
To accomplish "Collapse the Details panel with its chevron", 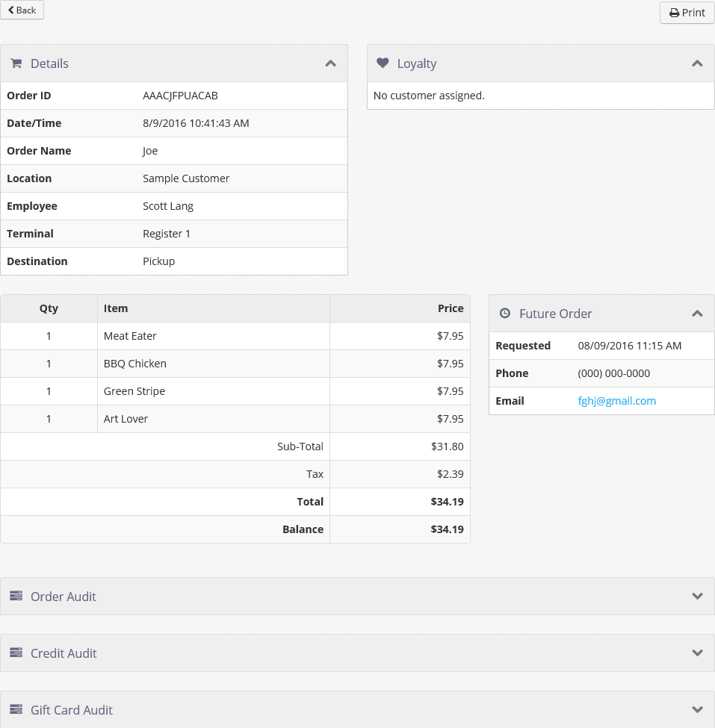I will (330, 63).
